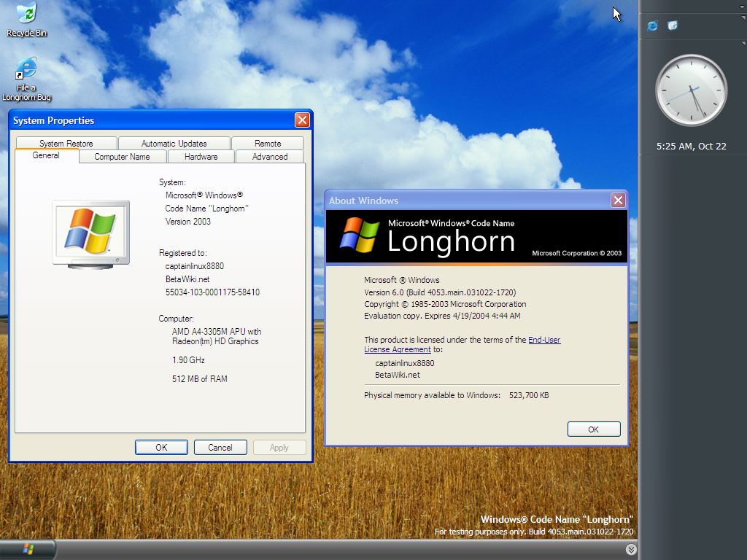
Task: Click Version 2003 in System Properties
Action: pyautogui.click(x=187, y=222)
